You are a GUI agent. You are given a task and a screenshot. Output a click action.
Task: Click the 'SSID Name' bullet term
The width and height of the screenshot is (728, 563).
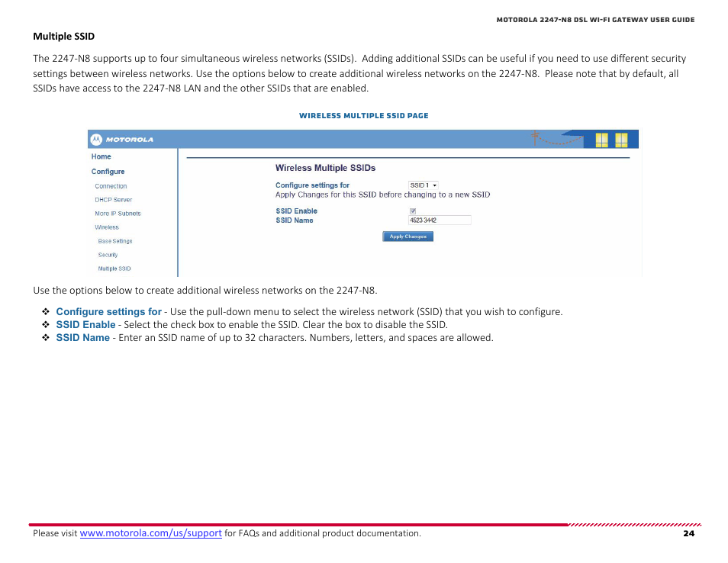click(83, 337)
